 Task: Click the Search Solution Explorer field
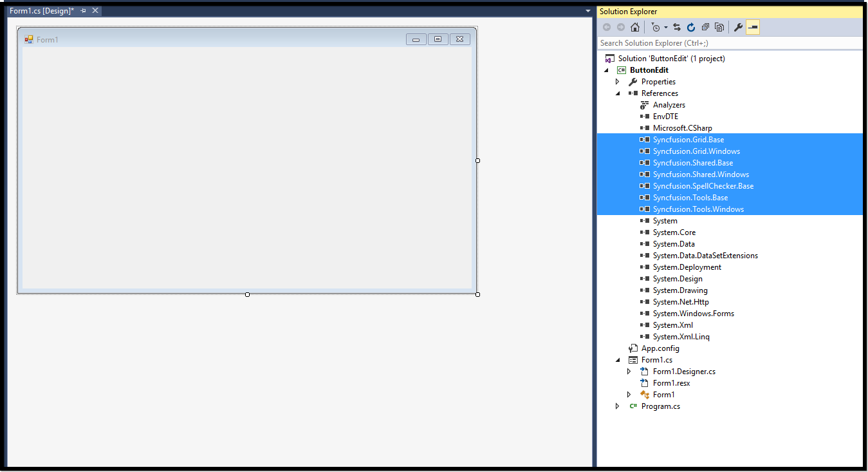728,43
